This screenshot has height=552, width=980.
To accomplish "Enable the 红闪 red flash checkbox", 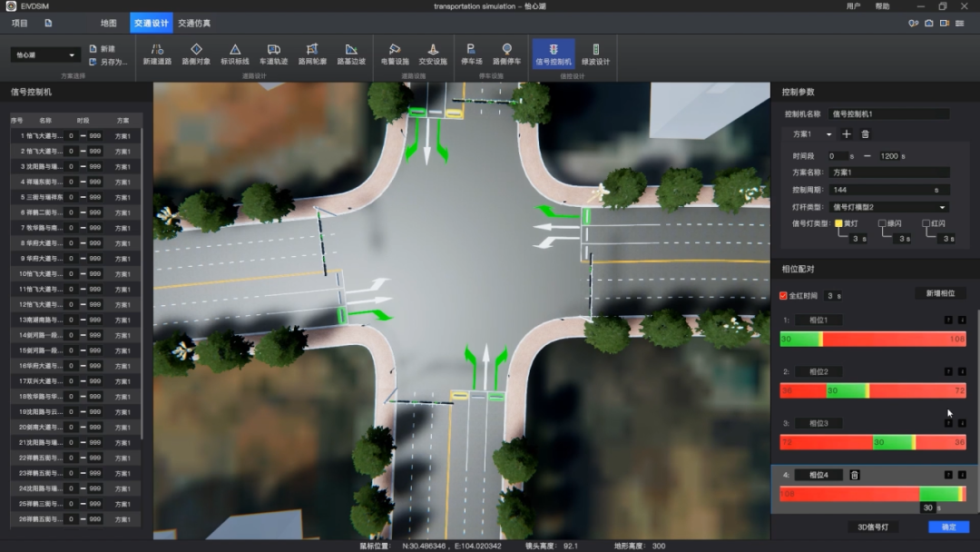I will 926,223.
